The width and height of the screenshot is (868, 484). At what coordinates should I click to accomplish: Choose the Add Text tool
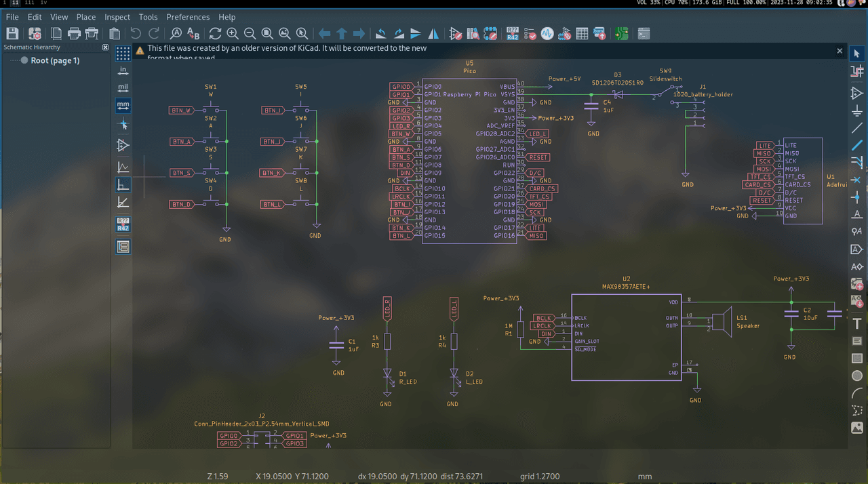[x=857, y=323]
